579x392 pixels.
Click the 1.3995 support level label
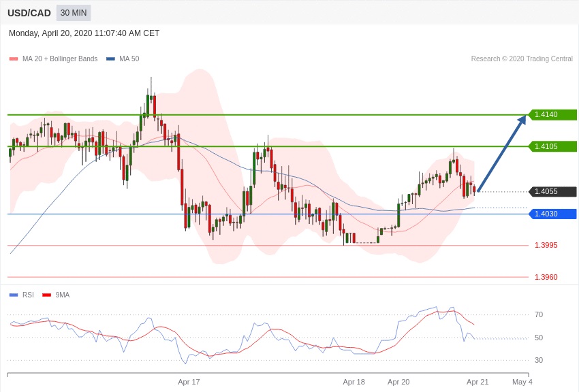point(546,245)
